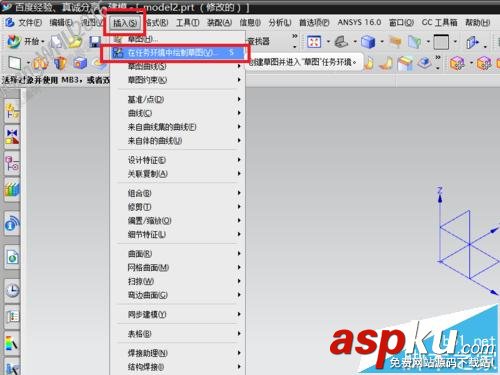The image size is (500, 375).
Task: Expand the 组合(B) submenu
Action: tap(177, 193)
